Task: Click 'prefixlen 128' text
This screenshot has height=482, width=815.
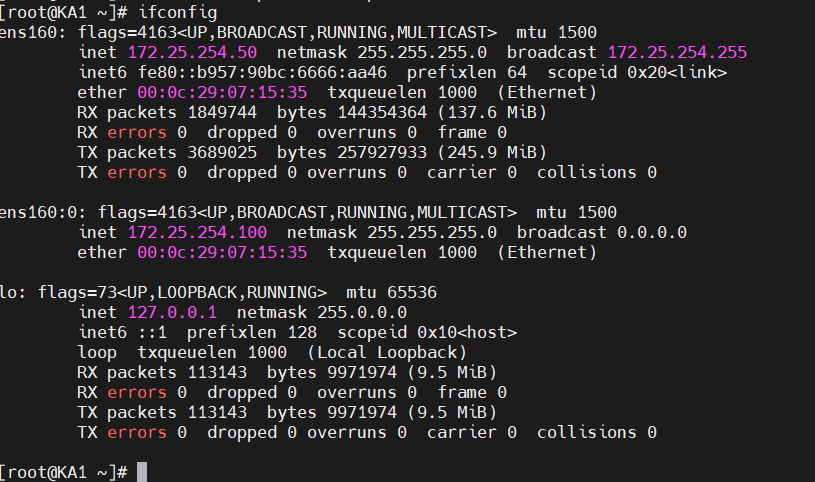Action: [252, 332]
